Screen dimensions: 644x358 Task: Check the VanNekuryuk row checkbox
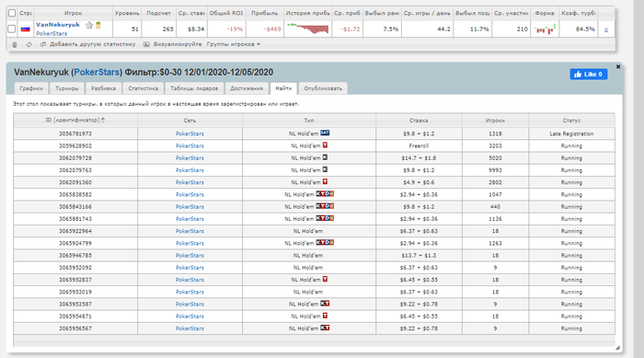click(12, 29)
